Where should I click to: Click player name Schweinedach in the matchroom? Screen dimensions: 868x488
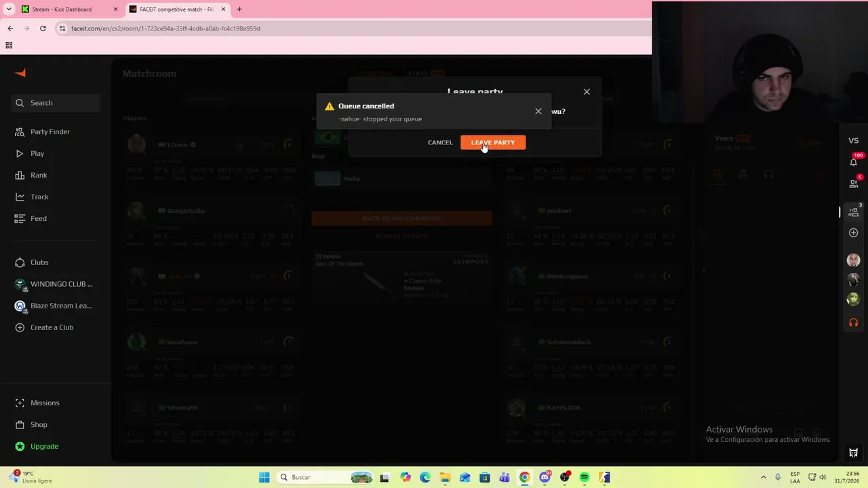point(568,342)
